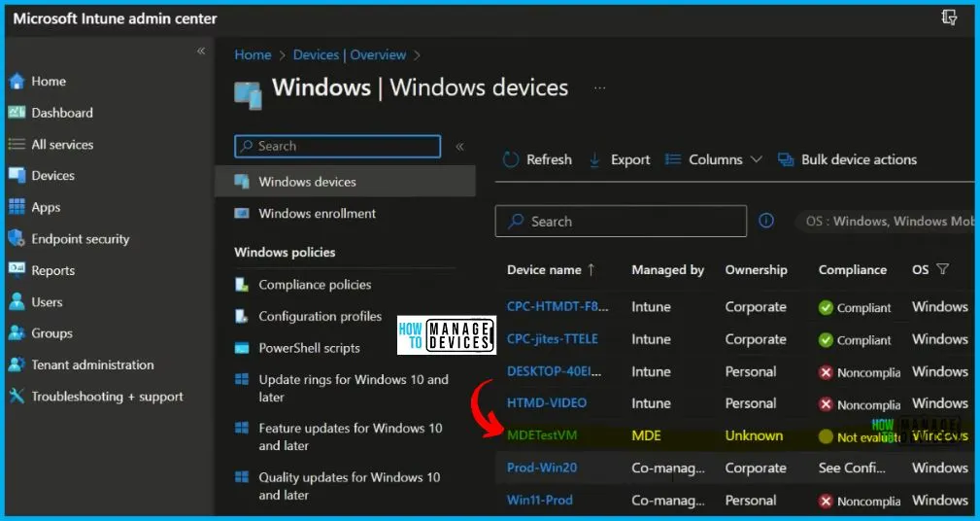Click the Managed by column header
Viewport: 980px width, 521px height.
[x=667, y=270]
